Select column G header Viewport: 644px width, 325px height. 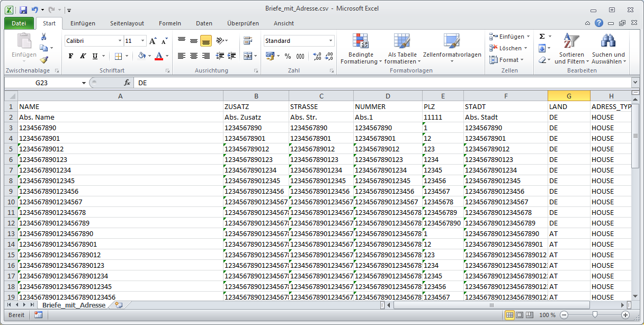coord(568,96)
